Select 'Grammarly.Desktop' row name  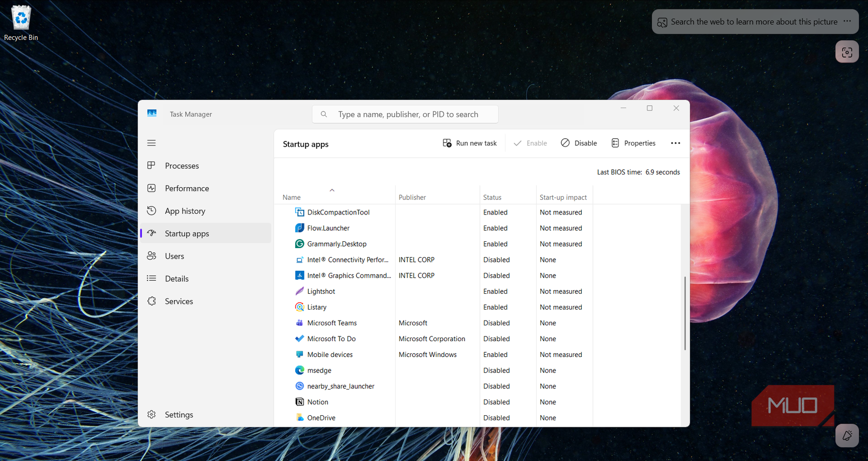337,244
